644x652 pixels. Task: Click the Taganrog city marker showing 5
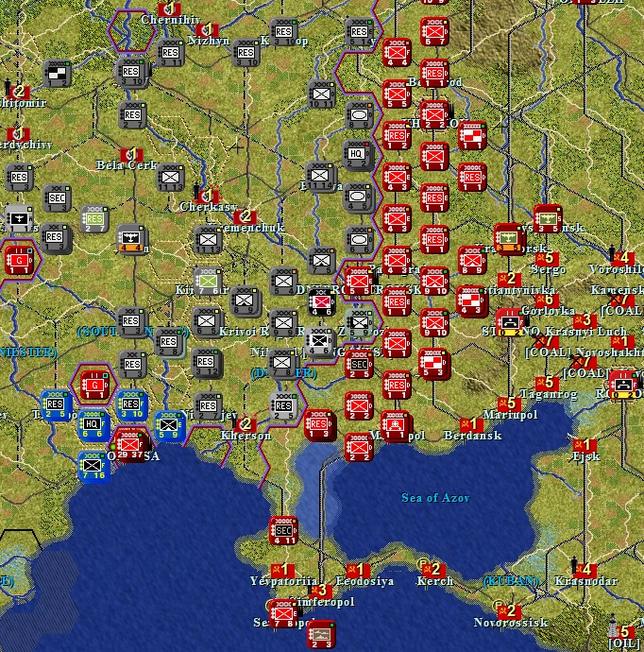coord(547,383)
